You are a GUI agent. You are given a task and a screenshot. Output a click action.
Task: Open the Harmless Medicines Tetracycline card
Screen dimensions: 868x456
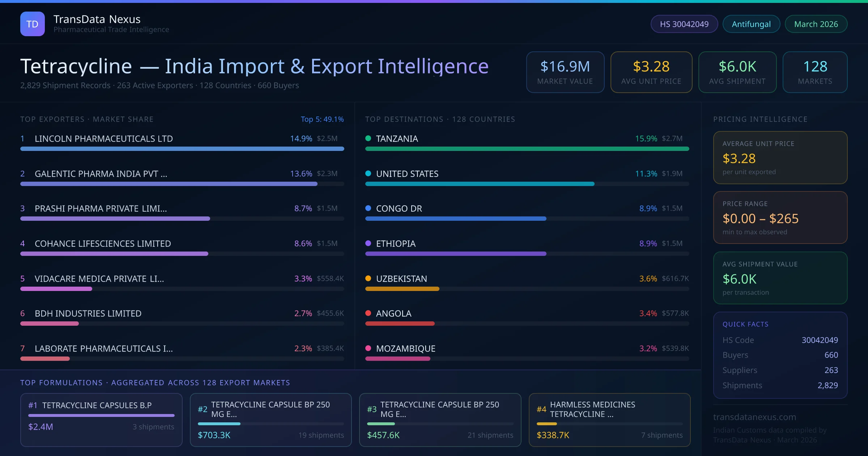click(x=609, y=419)
